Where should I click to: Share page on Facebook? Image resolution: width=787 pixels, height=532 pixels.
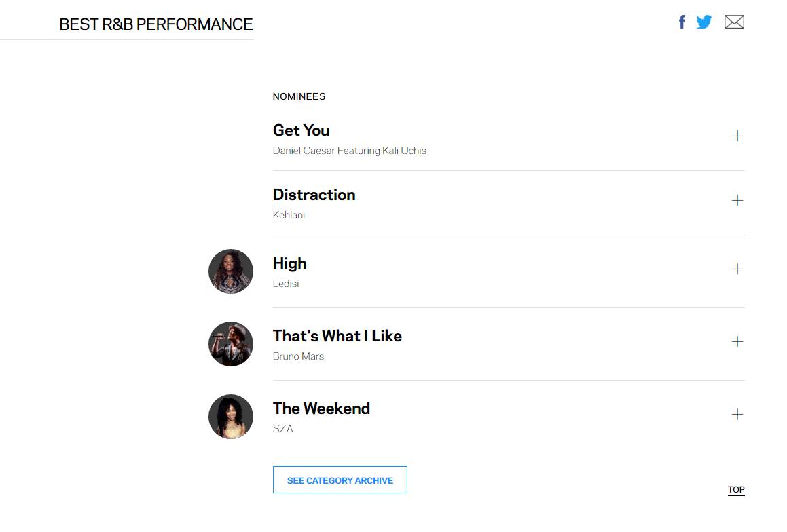(x=682, y=22)
